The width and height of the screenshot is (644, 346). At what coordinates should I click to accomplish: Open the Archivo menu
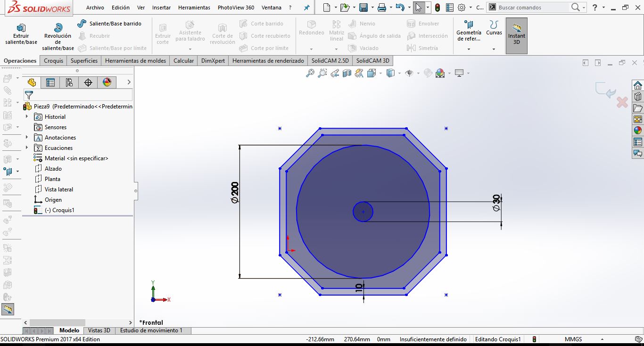click(x=95, y=8)
